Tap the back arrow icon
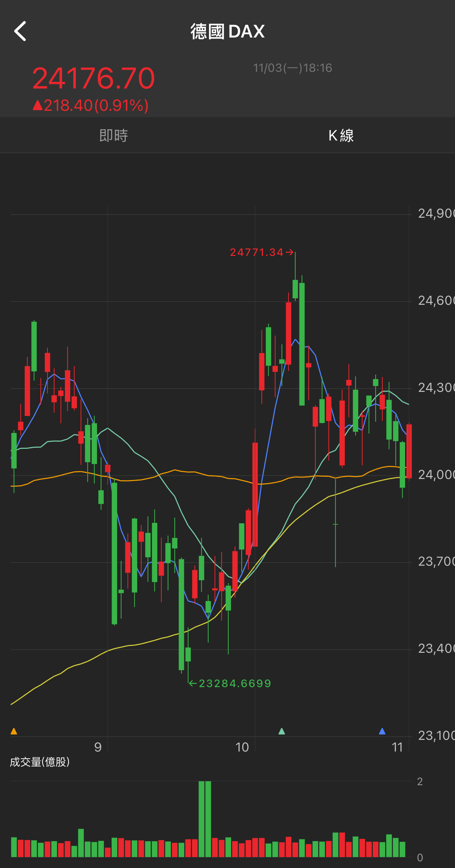This screenshot has width=455, height=868. pyautogui.click(x=20, y=31)
